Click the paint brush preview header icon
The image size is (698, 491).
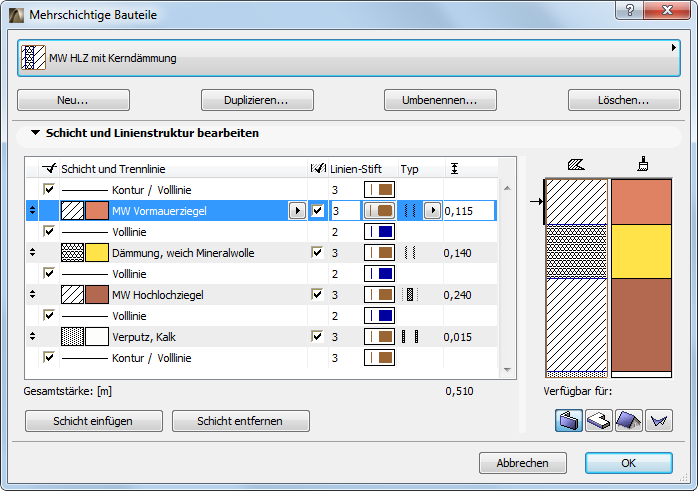(642, 164)
